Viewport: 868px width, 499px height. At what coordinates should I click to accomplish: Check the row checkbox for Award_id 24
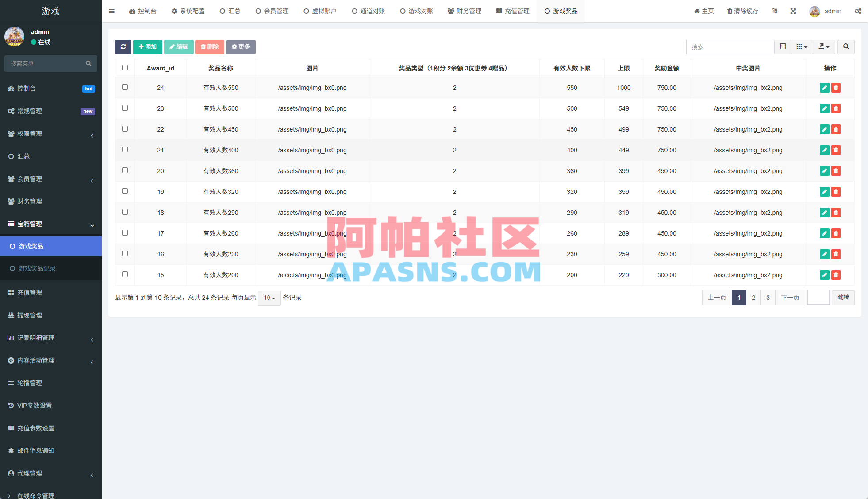coord(125,88)
